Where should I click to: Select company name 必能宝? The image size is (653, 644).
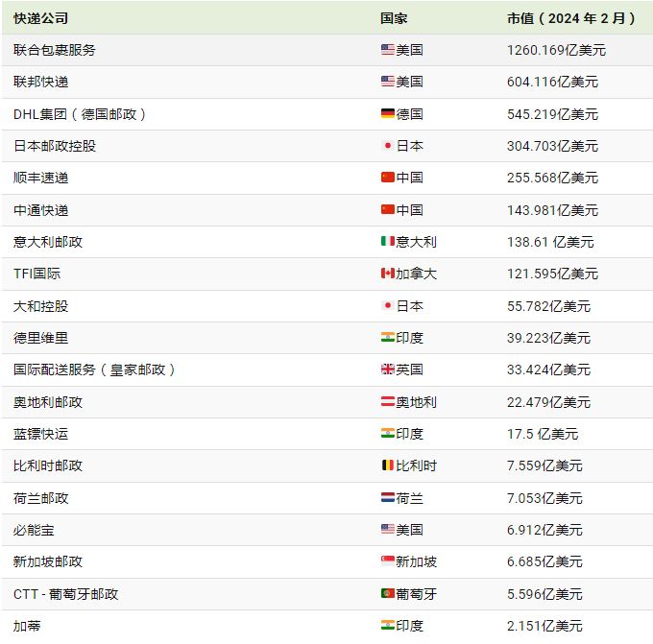point(34,530)
